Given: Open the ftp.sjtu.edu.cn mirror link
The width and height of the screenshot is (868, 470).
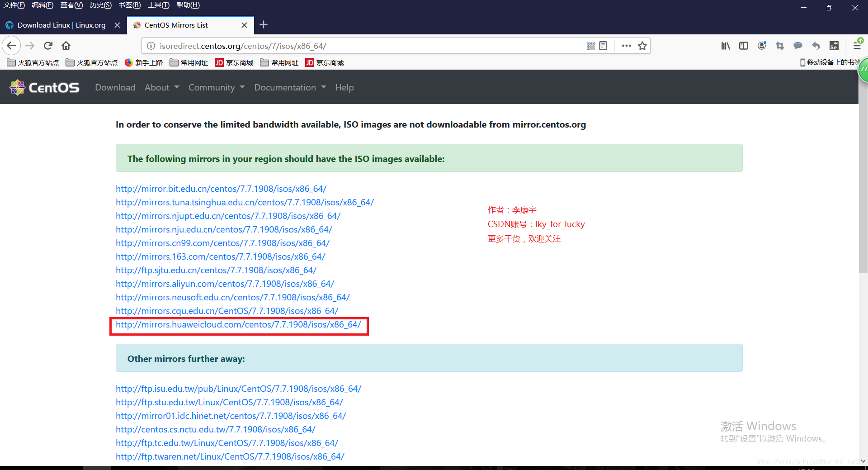Looking at the screenshot, I should click(x=216, y=270).
